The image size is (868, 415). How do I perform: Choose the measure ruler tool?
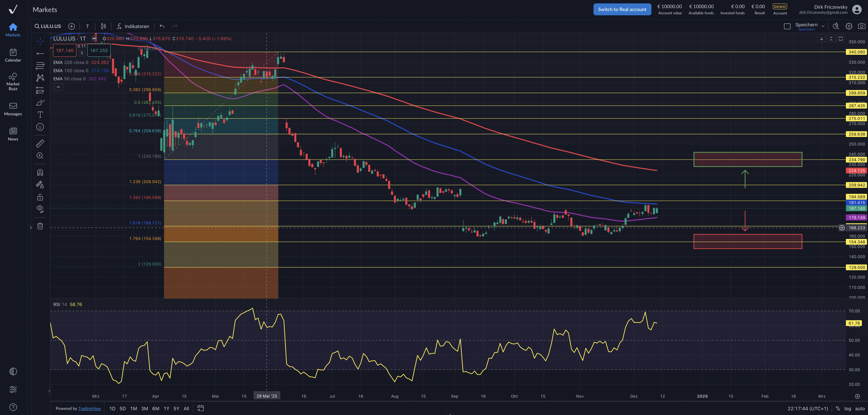tap(40, 144)
